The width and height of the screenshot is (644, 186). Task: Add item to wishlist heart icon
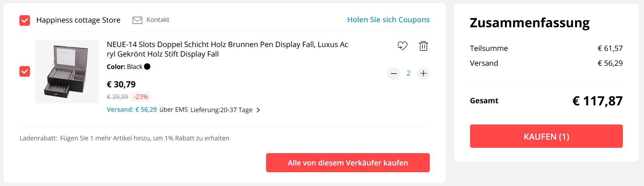click(402, 46)
